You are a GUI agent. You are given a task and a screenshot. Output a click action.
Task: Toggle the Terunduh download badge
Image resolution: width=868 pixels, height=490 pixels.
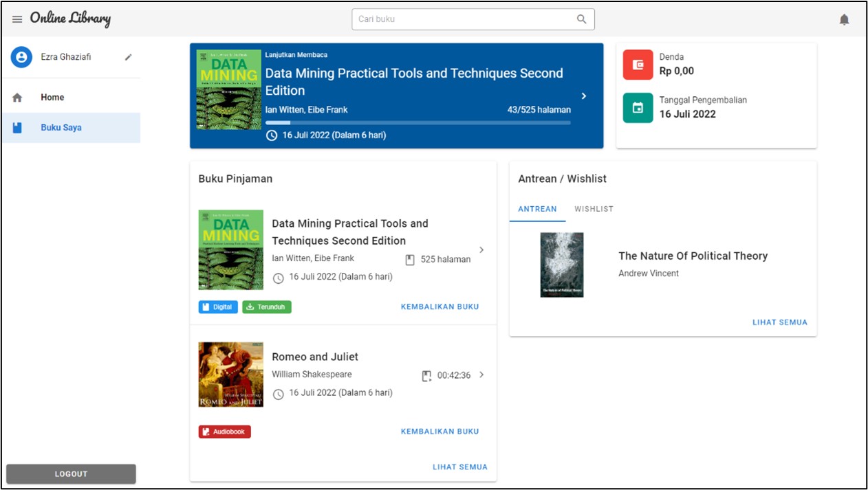click(266, 307)
